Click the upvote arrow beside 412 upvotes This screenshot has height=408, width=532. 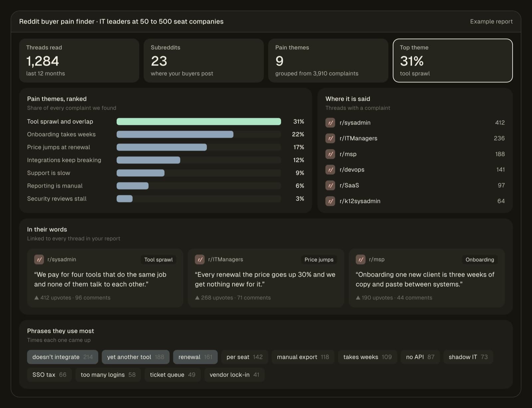click(37, 298)
